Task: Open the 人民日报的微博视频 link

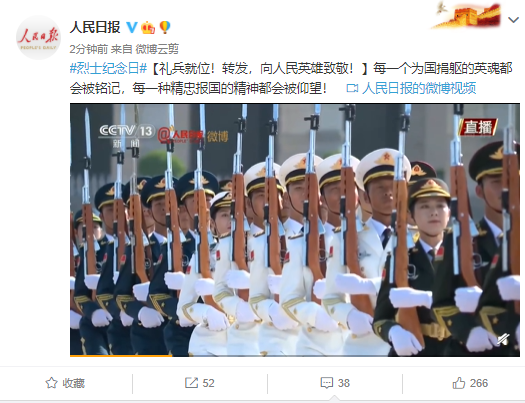Action: (x=419, y=88)
